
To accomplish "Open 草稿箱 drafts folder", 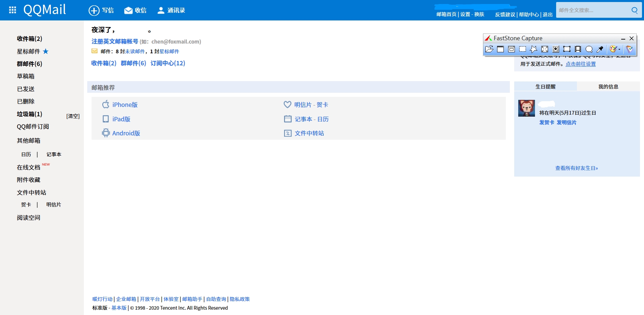I will [25, 76].
